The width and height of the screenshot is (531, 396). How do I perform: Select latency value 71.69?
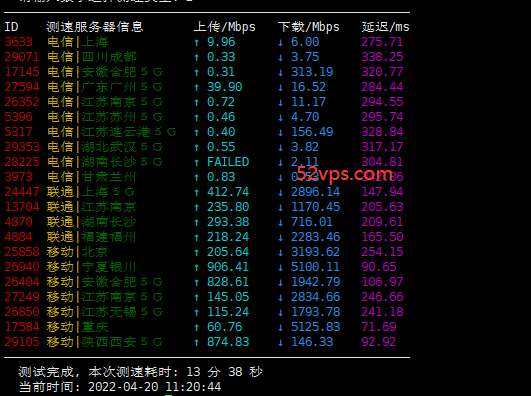point(379,327)
